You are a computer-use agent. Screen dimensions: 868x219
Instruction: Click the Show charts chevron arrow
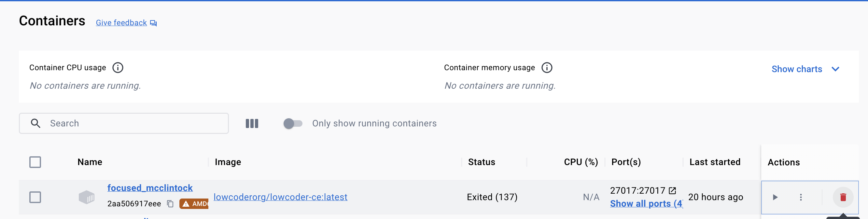pyautogui.click(x=835, y=69)
